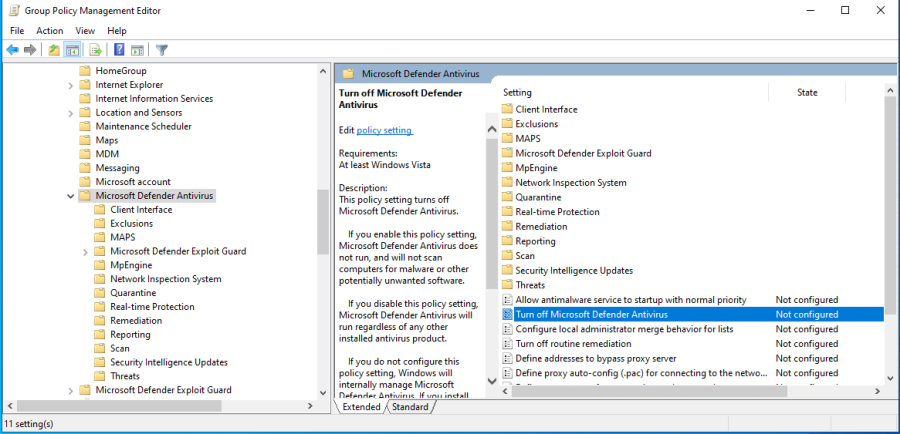Screen dimensions: 900x434
Task: Select the Turn off routine remediation policy icon
Action: point(507,343)
